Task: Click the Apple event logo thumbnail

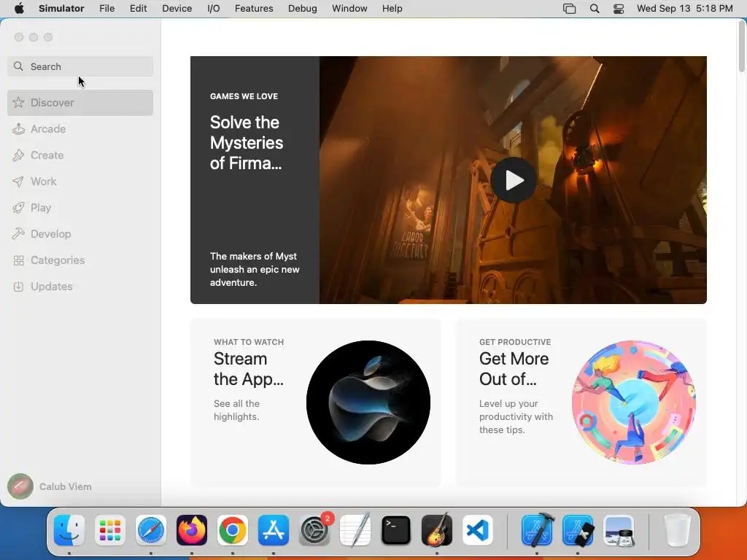Action: pyautogui.click(x=368, y=402)
